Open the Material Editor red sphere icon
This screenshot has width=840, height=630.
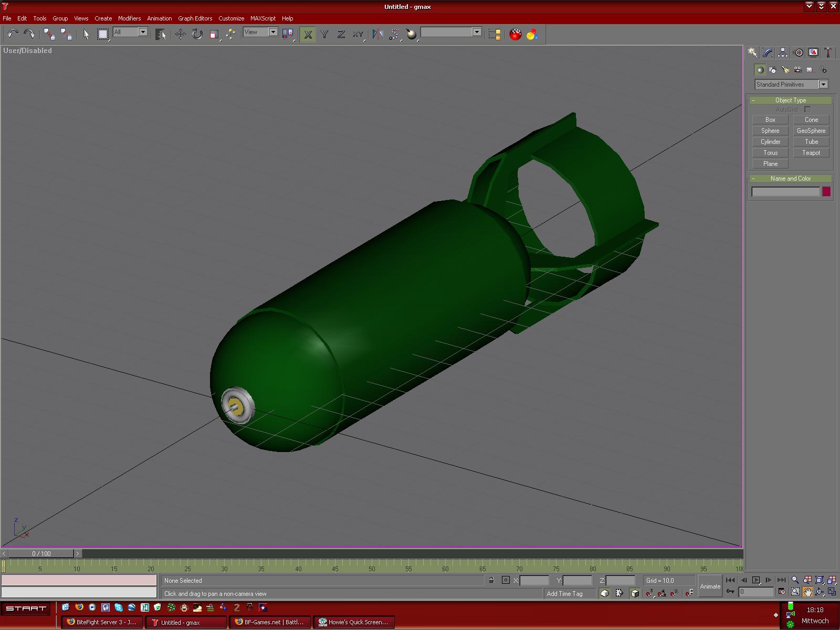click(516, 34)
